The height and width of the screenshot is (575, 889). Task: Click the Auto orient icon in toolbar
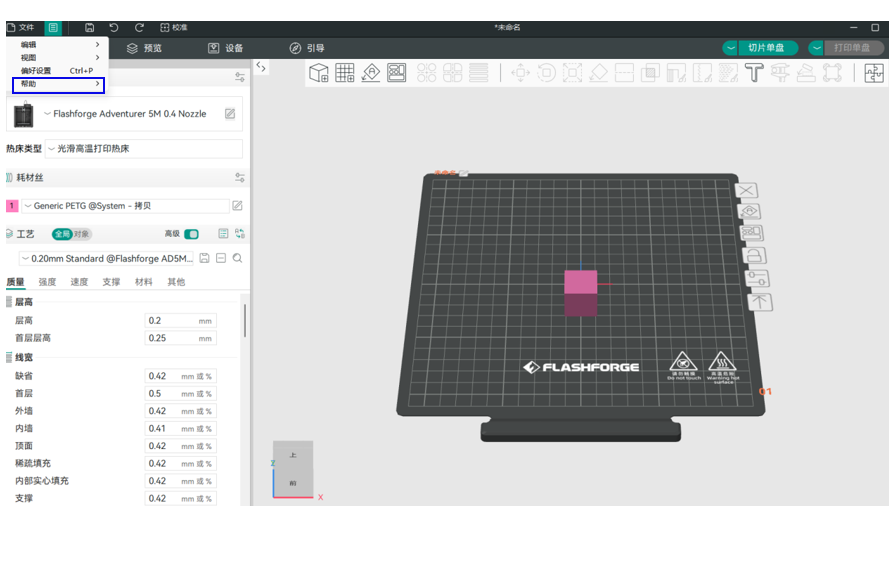click(x=371, y=73)
